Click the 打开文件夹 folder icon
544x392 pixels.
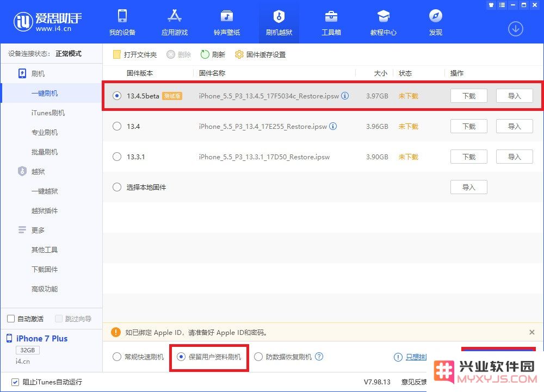tap(116, 54)
